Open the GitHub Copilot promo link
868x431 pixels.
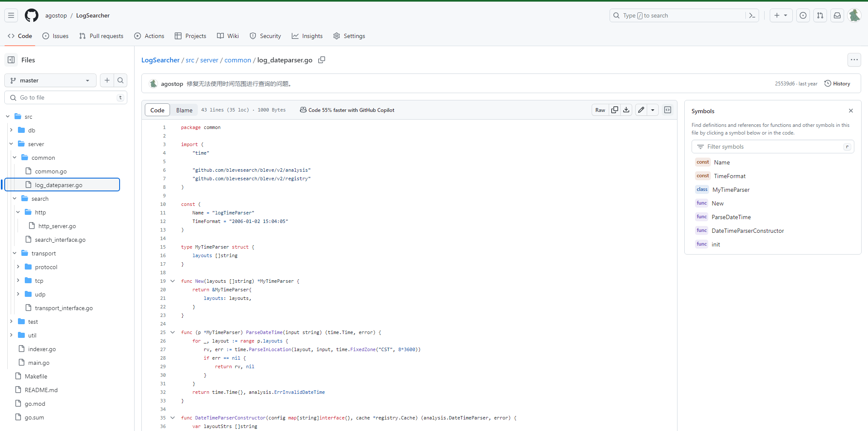click(347, 110)
